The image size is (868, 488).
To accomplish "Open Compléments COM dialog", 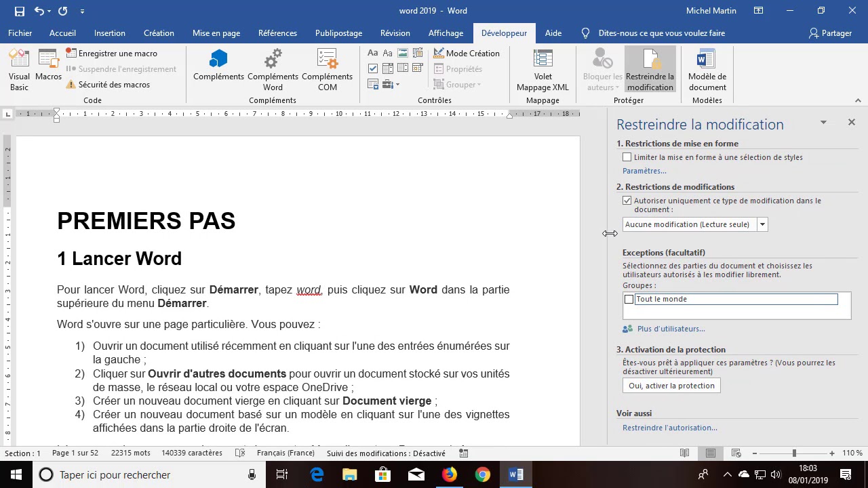I will [x=327, y=70].
